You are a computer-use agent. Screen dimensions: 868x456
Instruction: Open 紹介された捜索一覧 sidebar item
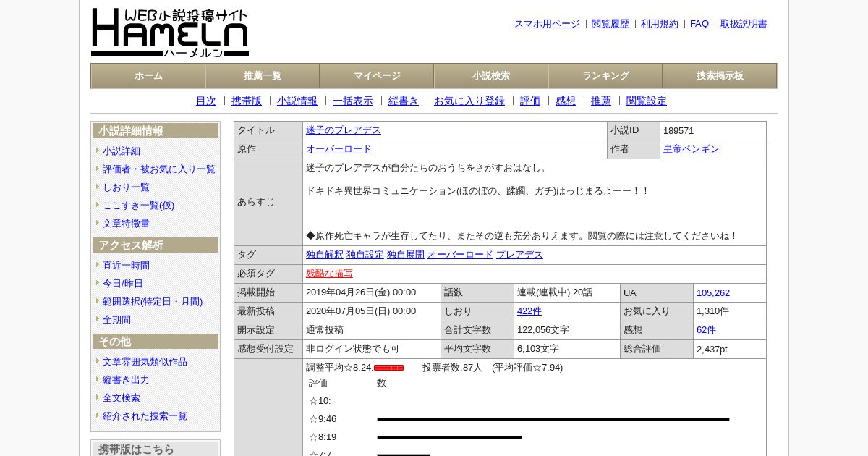click(145, 416)
